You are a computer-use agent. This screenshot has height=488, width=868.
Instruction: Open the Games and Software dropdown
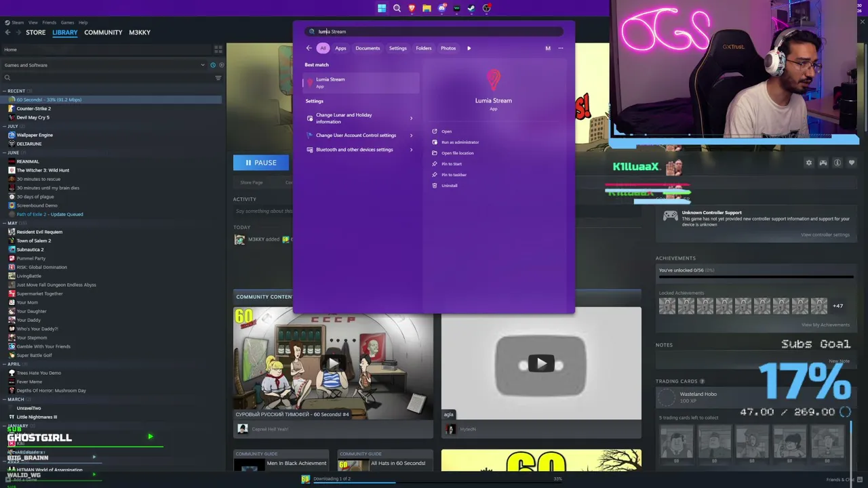pyautogui.click(x=105, y=65)
